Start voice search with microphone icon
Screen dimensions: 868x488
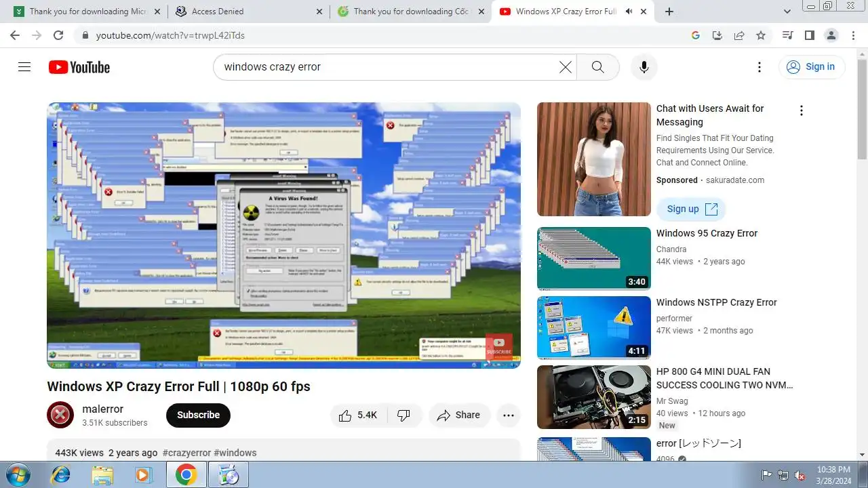(x=644, y=66)
